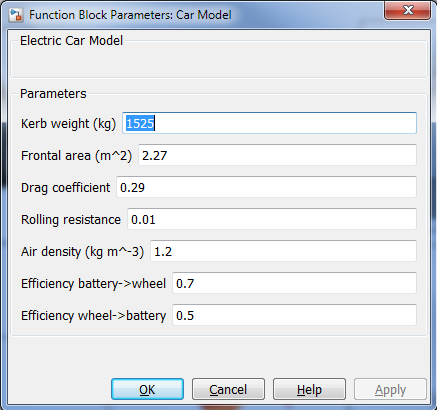Click the Electric Car Model heading
Screen dimensions: 437x411
[x=71, y=41]
